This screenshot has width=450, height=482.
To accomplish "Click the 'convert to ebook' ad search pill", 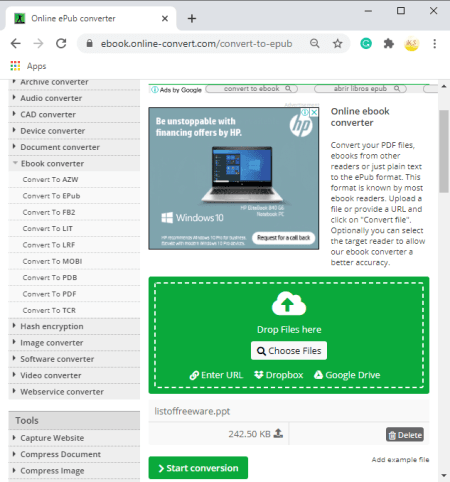I will (252, 89).
